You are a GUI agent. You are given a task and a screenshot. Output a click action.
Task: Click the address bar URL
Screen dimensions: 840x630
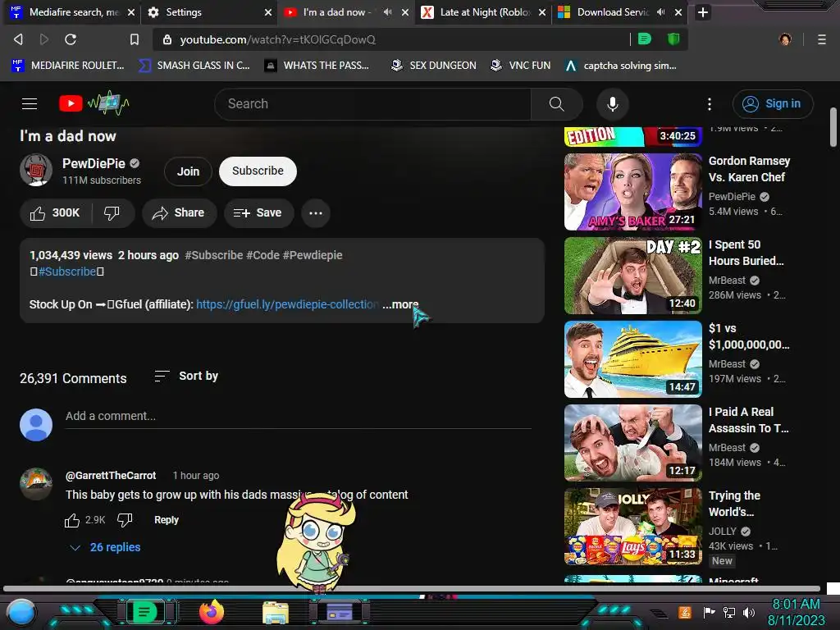click(x=277, y=39)
